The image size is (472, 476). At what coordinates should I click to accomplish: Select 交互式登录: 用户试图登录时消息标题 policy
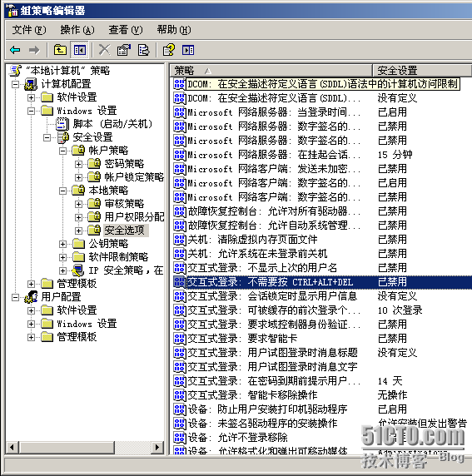[272, 353]
